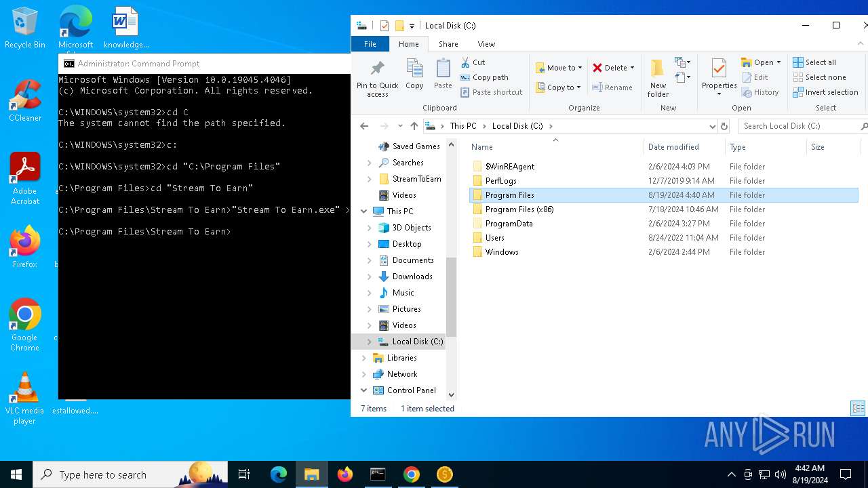Open the Adobe Acrobat desktop icon
The image size is (868, 488).
pos(25,179)
